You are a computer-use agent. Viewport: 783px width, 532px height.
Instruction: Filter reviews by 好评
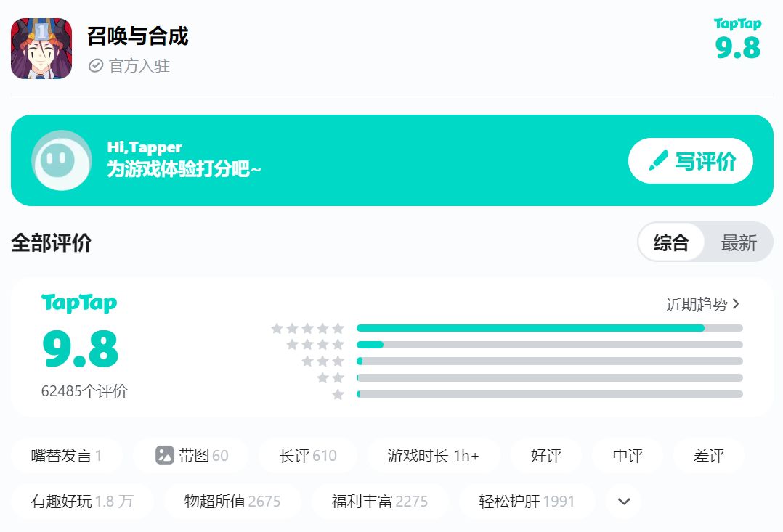tap(546, 456)
